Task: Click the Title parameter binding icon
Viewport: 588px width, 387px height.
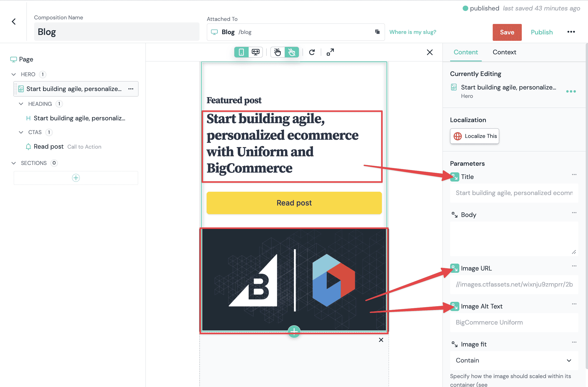Action: pos(455,177)
